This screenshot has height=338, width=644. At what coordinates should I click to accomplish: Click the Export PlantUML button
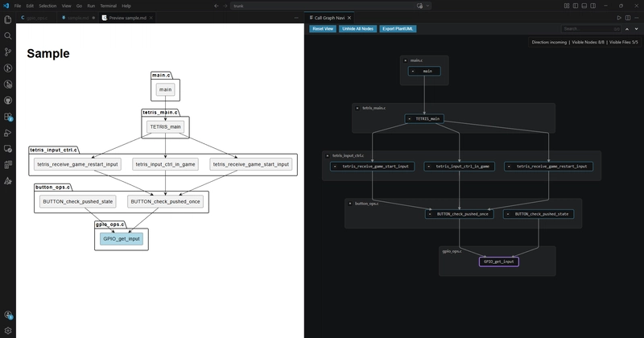(x=398, y=29)
